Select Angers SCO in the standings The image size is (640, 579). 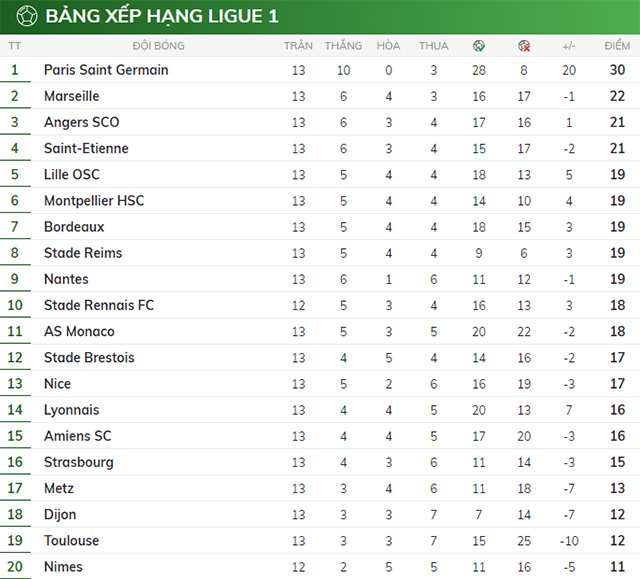pyautogui.click(x=81, y=122)
